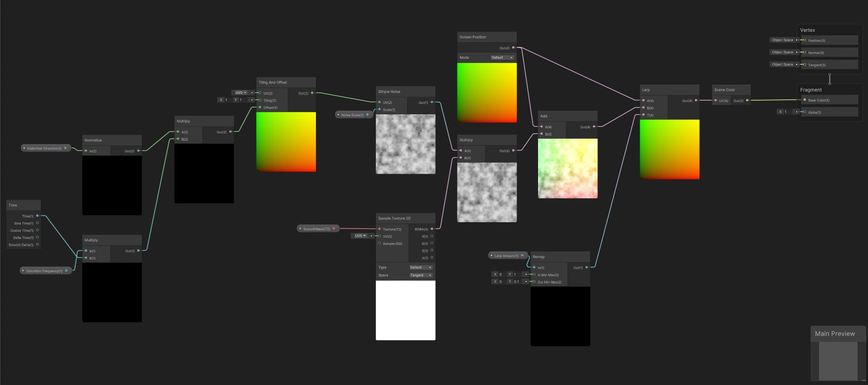Select the Distortion Frequency(1) property pill
Image resolution: width=868 pixels, height=385 pixels.
tap(46, 271)
